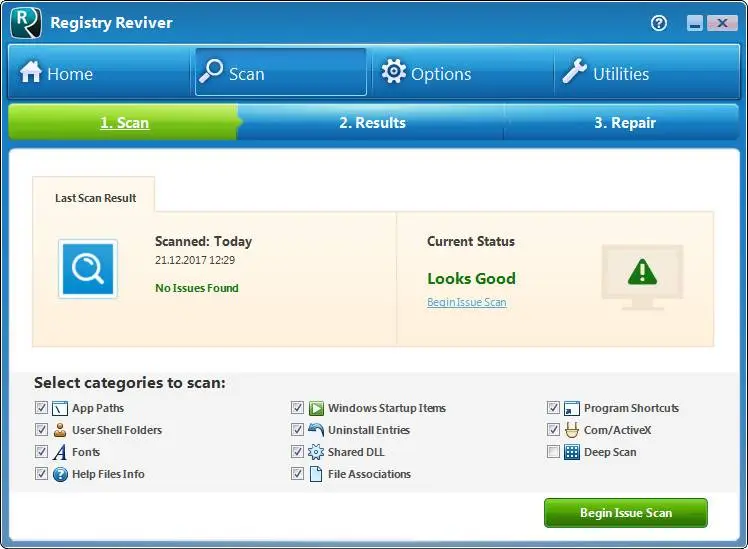Enable the Deep Scan checkbox

pos(553,452)
